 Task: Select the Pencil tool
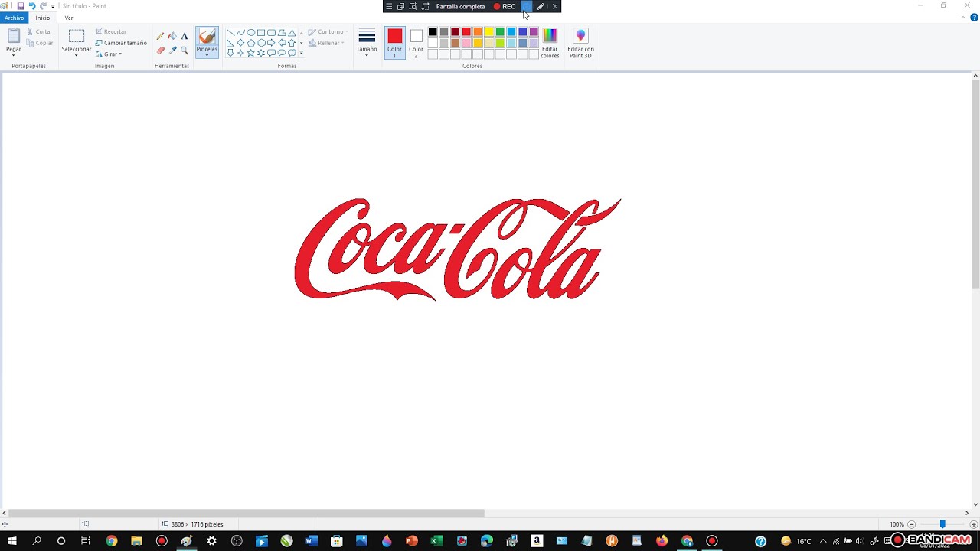(x=160, y=36)
